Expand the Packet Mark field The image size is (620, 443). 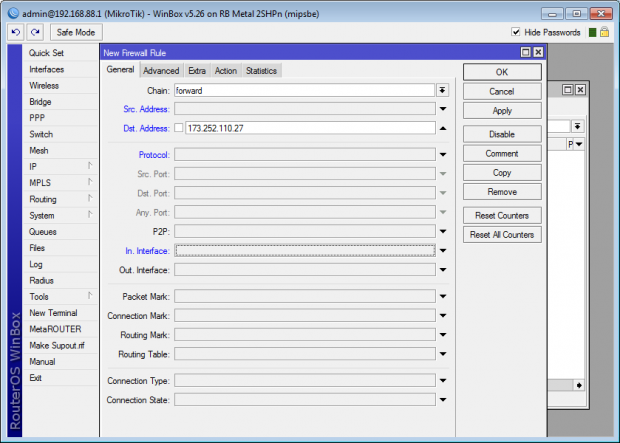tap(443, 296)
